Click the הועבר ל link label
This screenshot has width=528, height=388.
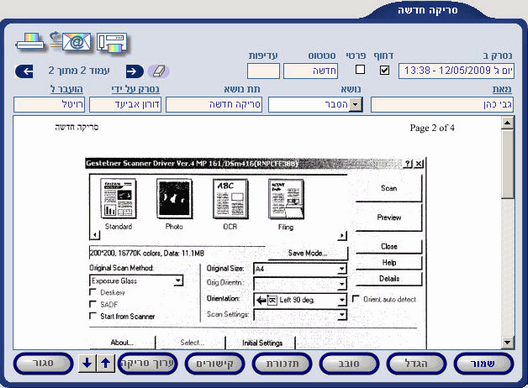click(67, 89)
